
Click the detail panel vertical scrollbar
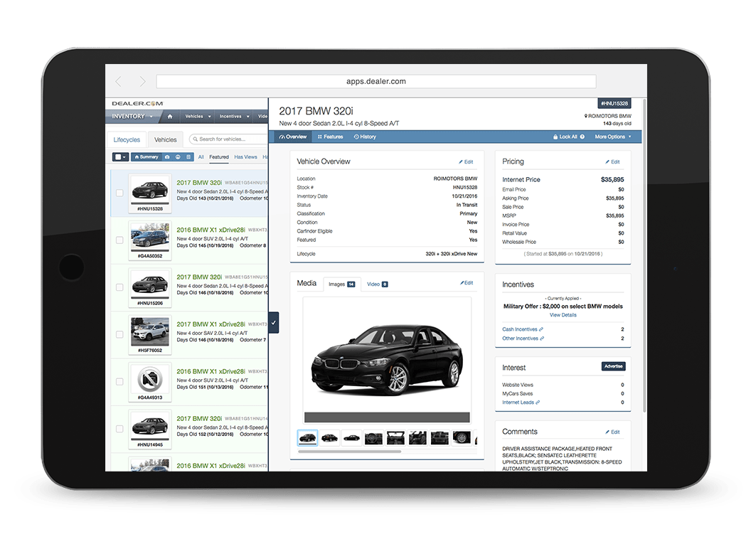tap(644, 255)
